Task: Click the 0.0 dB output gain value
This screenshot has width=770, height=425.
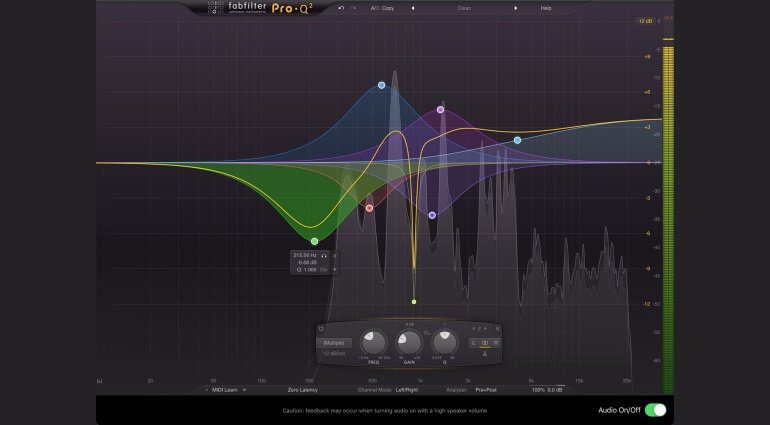Action: (555, 390)
